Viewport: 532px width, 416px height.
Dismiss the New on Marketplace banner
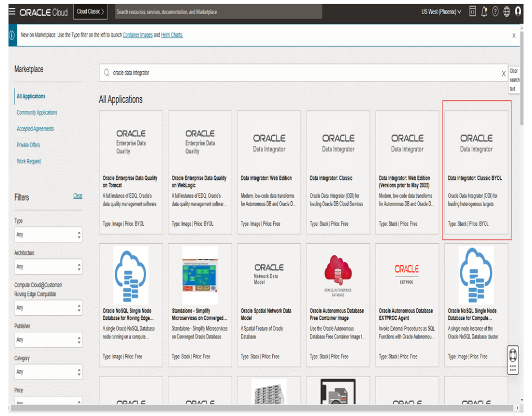(514, 35)
